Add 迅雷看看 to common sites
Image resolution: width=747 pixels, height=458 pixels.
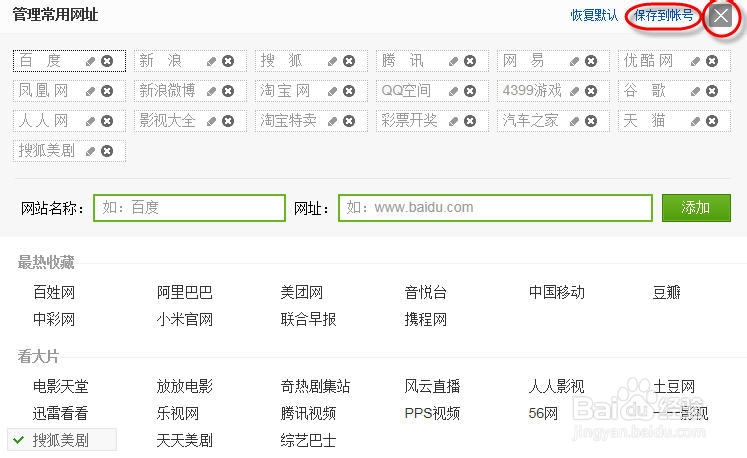[61, 413]
